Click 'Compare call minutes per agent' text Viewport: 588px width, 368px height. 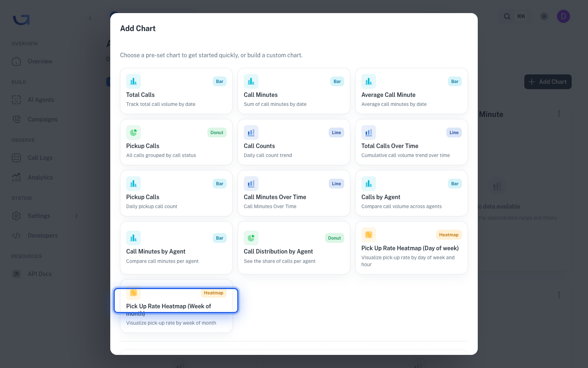click(163, 261)
